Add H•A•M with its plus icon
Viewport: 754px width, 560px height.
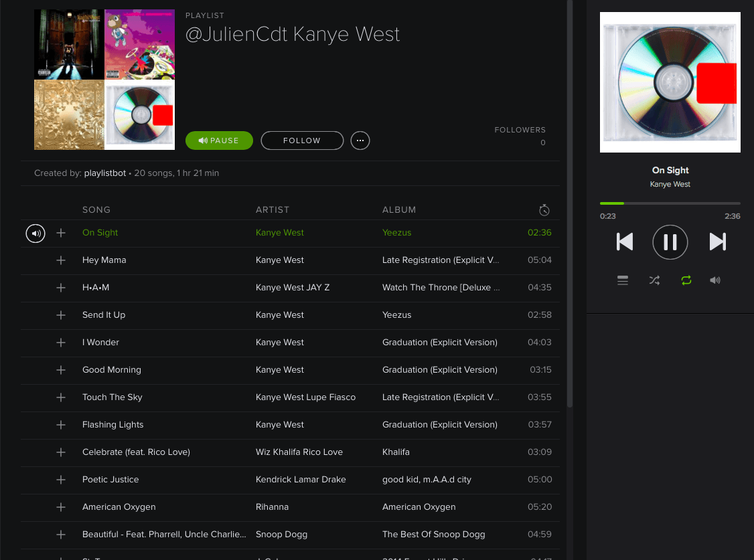61,288
